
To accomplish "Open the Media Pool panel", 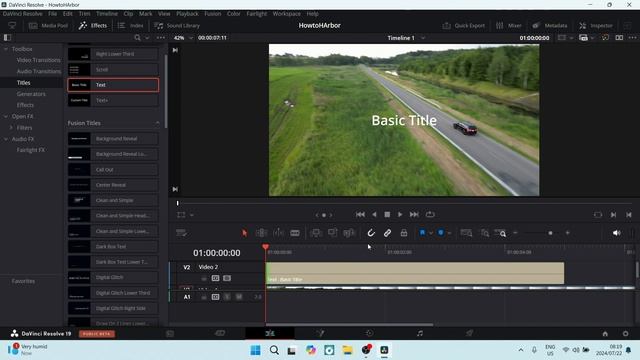I will pos(48,25).
